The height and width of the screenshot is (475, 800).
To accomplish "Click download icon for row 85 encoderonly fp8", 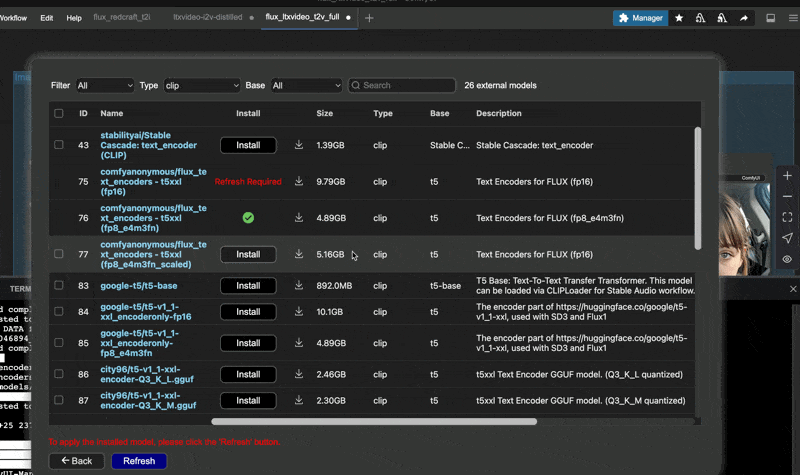I will tap(299, 342).
